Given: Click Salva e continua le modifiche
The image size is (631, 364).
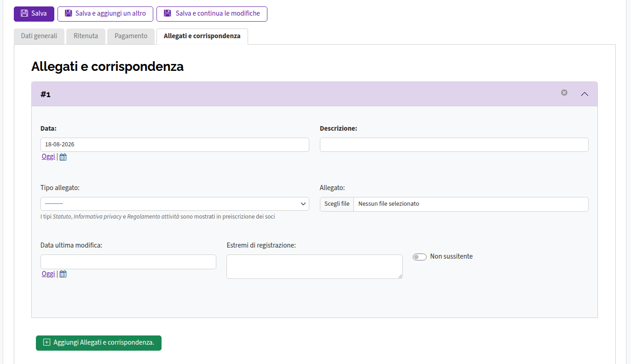Looking at the screenshot, I should (x=212, y=14).
